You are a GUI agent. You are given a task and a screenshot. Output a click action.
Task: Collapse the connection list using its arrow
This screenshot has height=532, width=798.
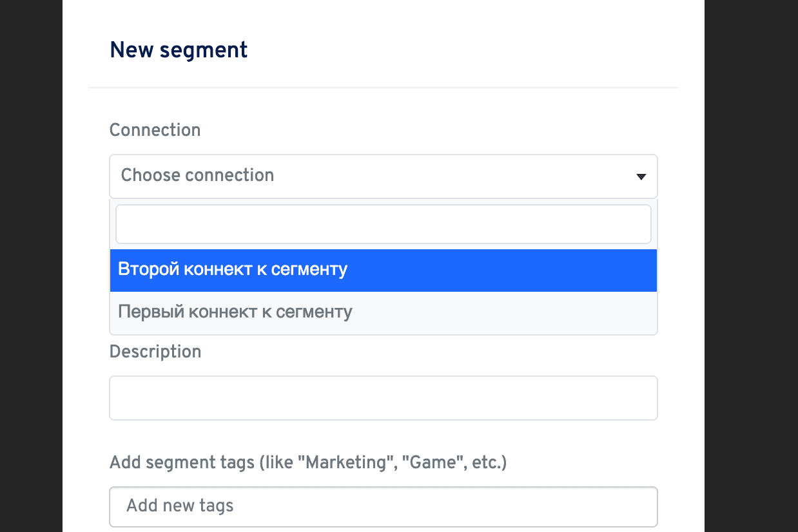pos(641,176)
